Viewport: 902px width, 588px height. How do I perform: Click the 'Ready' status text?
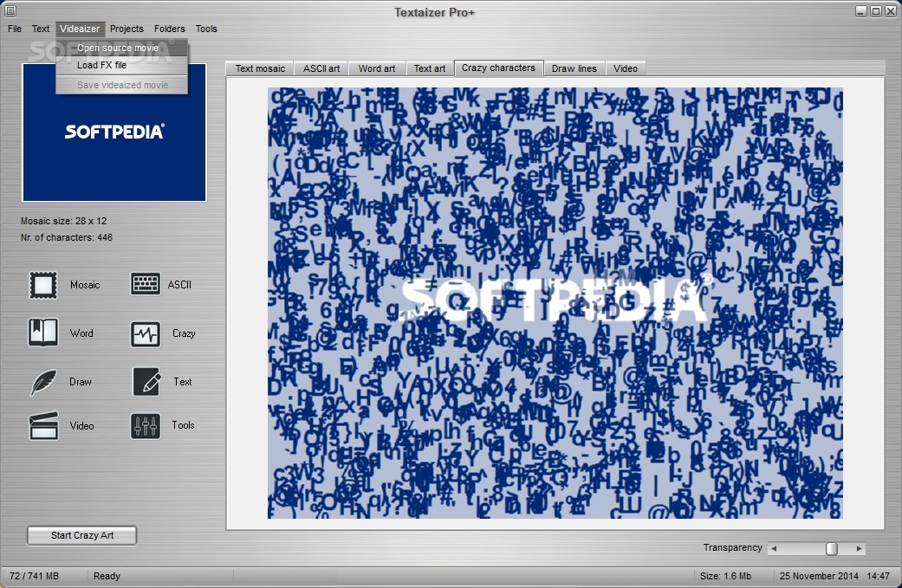(x=107, y=576)
